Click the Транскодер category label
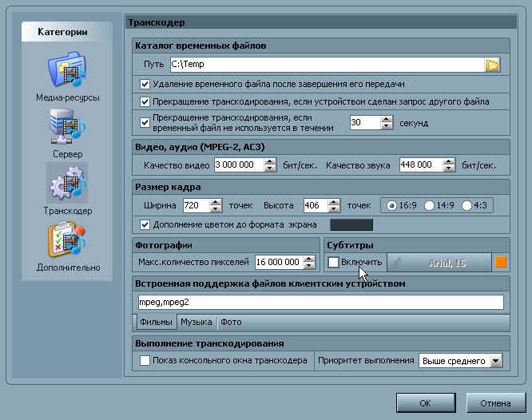 (68, 211)
